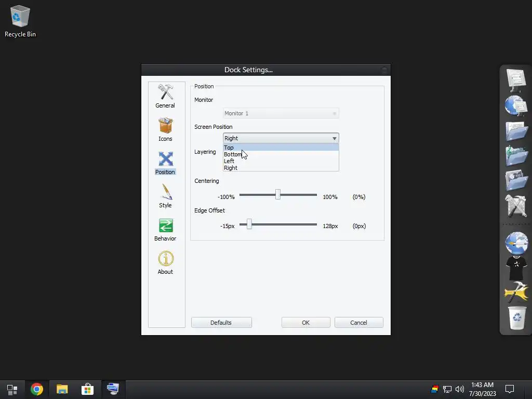The width and height of the screenshot is (532, 399).
Task: Open the General settings section
Action: coord(165,96)
